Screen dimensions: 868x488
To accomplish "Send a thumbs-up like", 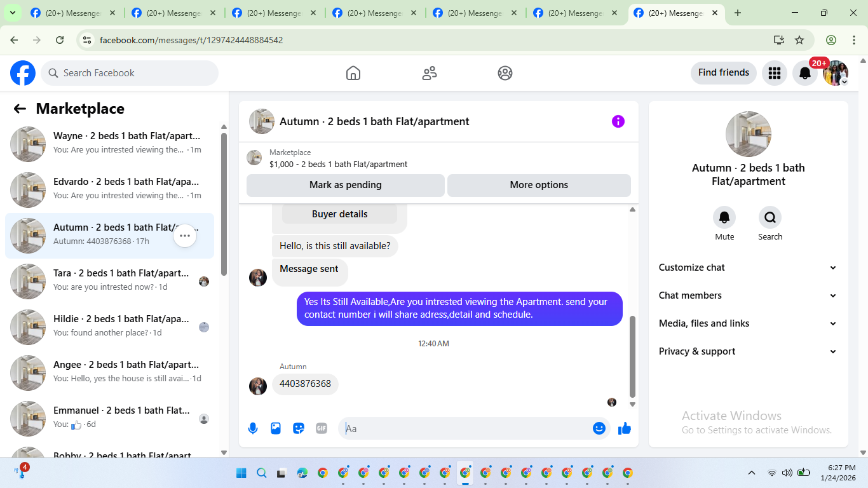I will pyautogui.click(x=625, y=428).
